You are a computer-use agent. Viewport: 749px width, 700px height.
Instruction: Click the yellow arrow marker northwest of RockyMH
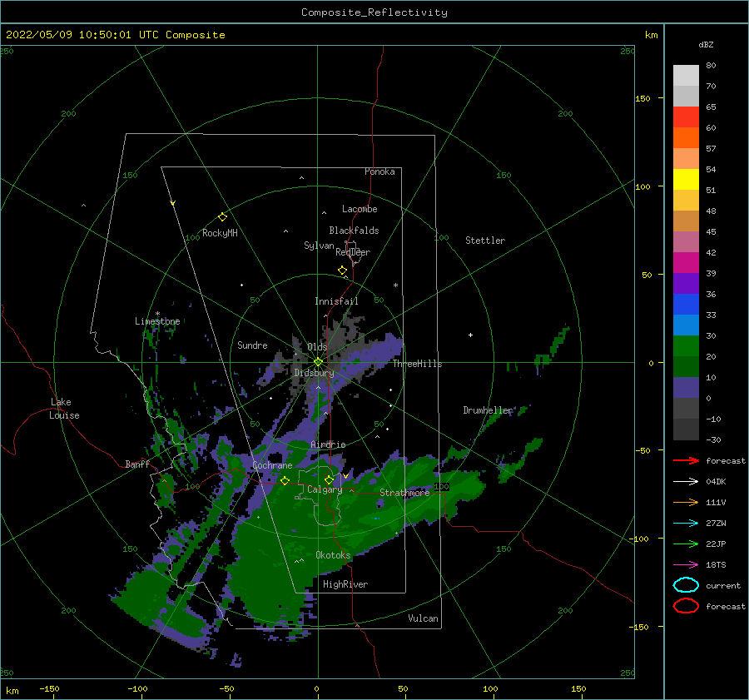click(173, 203)
